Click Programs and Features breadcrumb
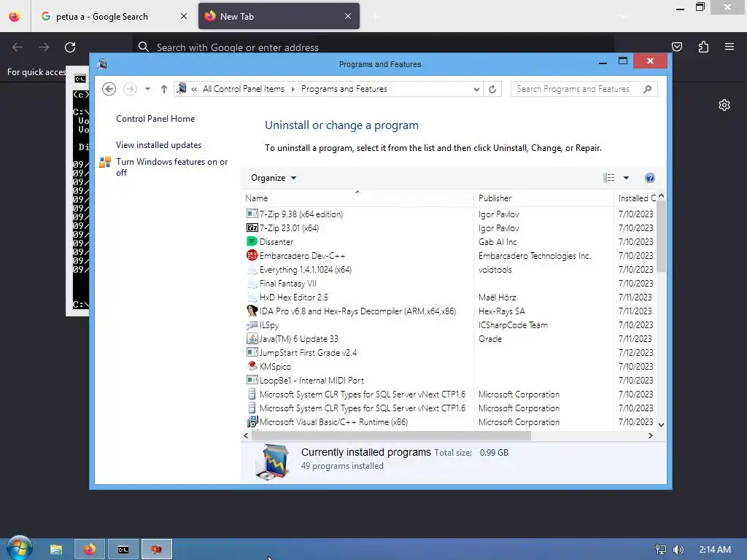This screenshot has height=560, width=747. pos(344,89)
